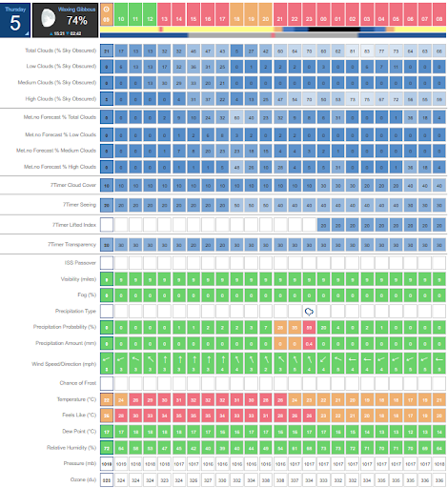Click the Met.no Forecast % Total Clouds label
Image resolution: width=448 pixels, height=488 pixels.
60,117
